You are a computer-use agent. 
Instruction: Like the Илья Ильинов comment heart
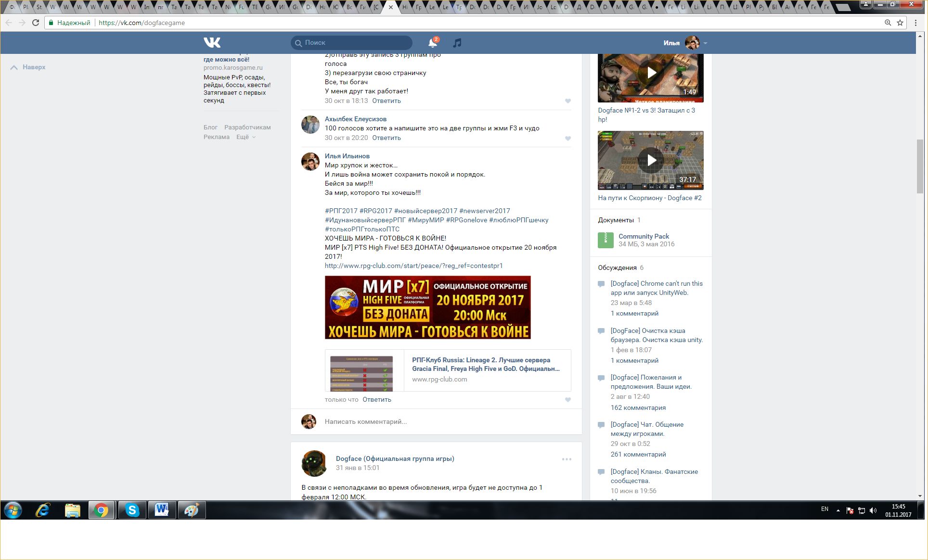568,400
